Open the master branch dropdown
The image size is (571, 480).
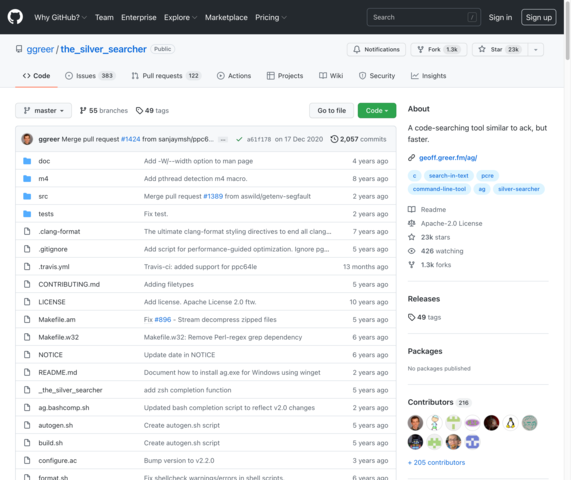click(x=43, y=110)
